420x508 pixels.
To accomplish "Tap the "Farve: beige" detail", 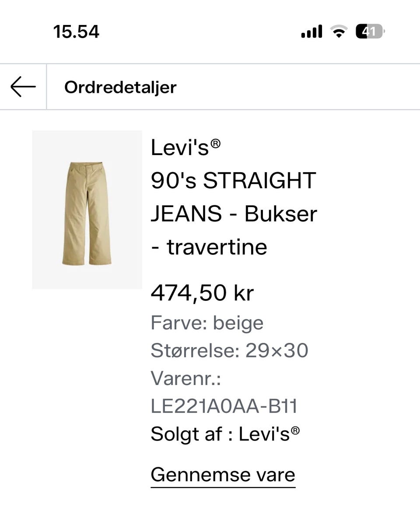I will pos(207,323).
